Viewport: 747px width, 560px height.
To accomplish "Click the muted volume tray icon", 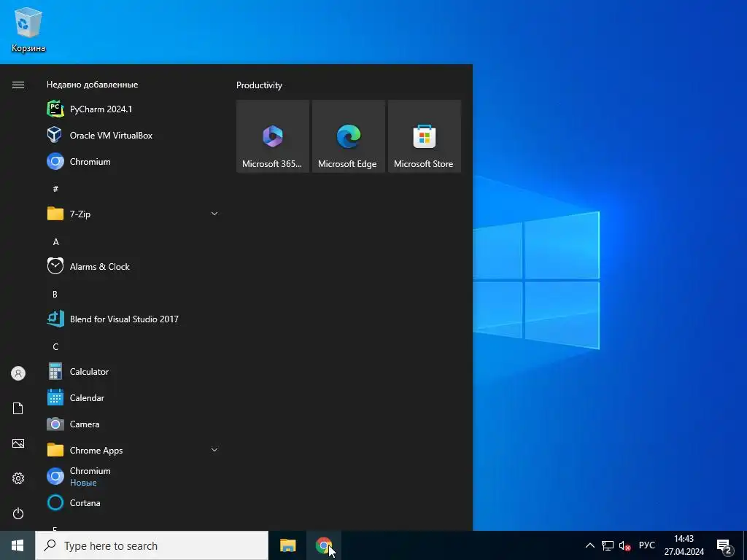I will coord(624,545).
